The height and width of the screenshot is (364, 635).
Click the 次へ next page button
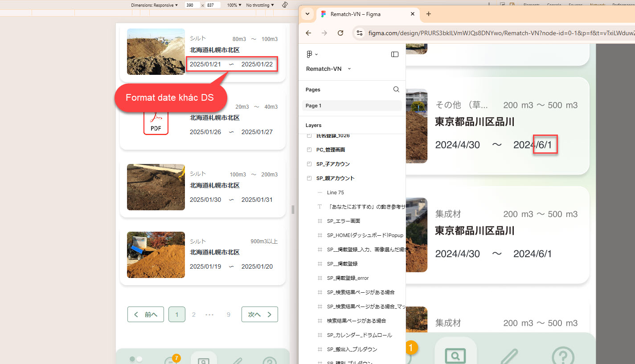pyautogui.click(x=259, y=315)
